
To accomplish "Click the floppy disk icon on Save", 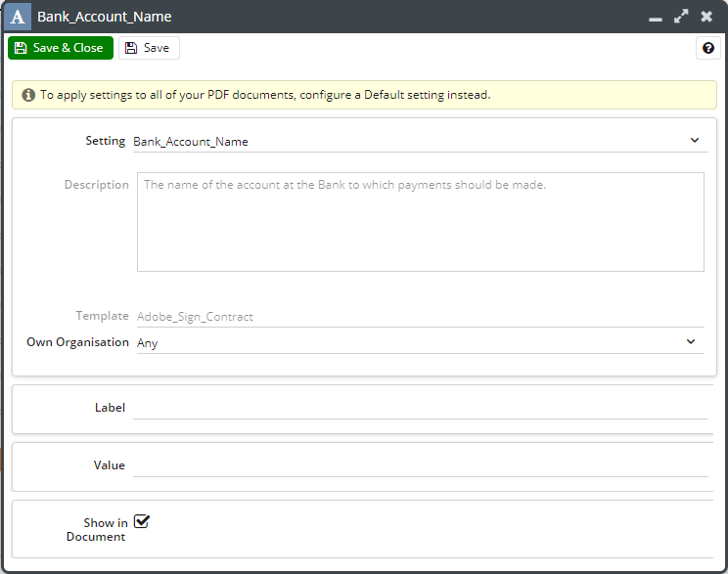I will point(131,48).
